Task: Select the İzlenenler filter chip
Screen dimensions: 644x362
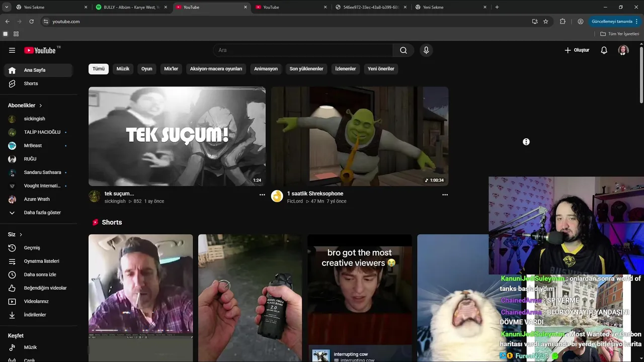Action: (x=346, y=69)
